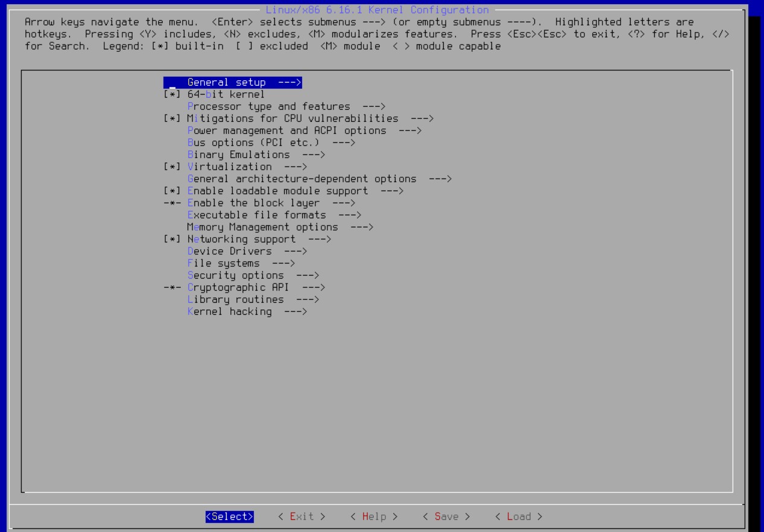Click the Select button
The height and width of the screenshot is (532, 764).
pos(229,517)
